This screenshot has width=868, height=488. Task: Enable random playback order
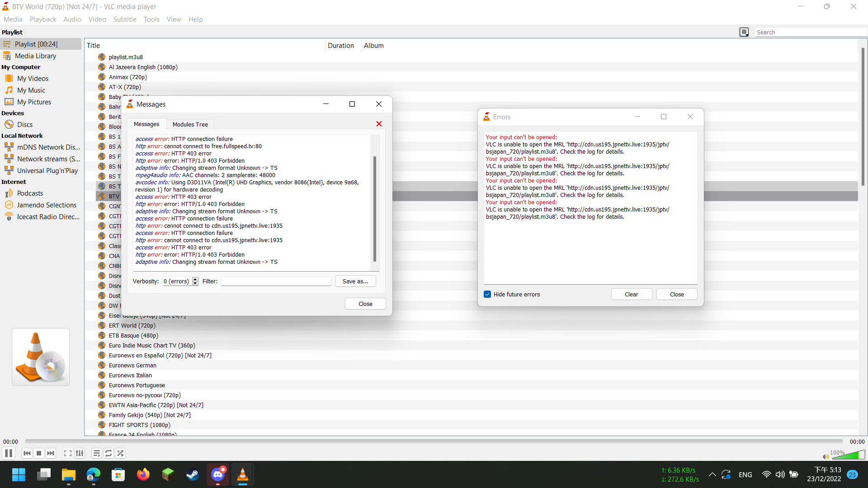coord(120,453)
